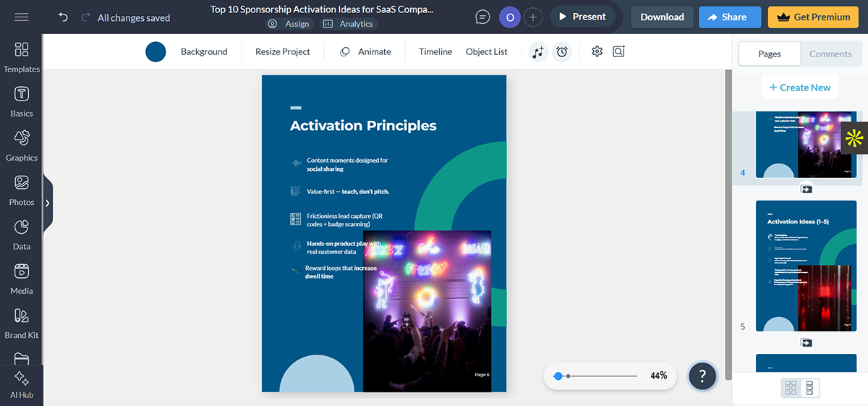
Task: Open the Brand Kit panel
Action: 22,323
